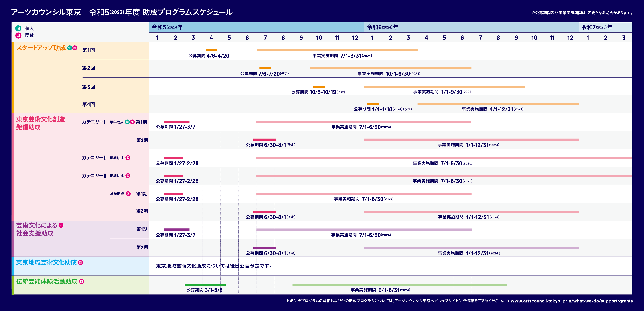The width and height of the screenshot is (644, 311).
Task: Click the pink 6/30-8/1 bar in カテゴリーI 第2期
Action: coord(265,140)
